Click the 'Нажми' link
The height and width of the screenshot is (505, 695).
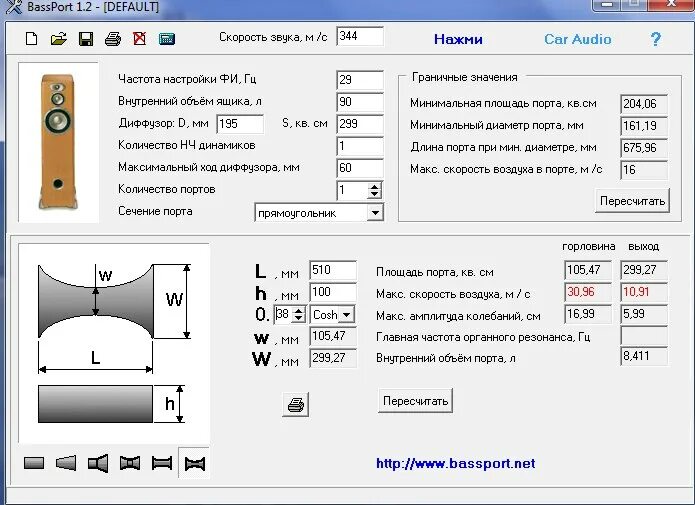click(x=458, y=39)
